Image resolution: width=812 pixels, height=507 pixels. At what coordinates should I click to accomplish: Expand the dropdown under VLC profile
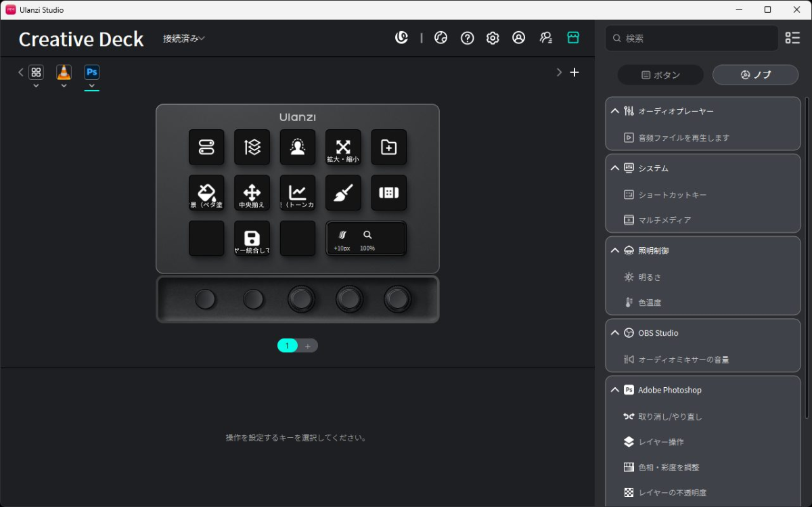(x=64, y=86)
